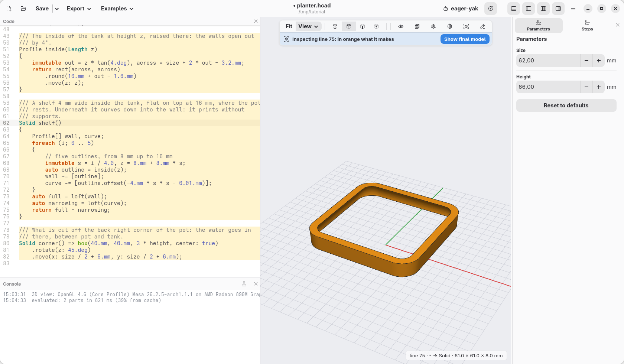Close the Parameters side panel
The width and height of the screenshot is (624, 364).
618,25
